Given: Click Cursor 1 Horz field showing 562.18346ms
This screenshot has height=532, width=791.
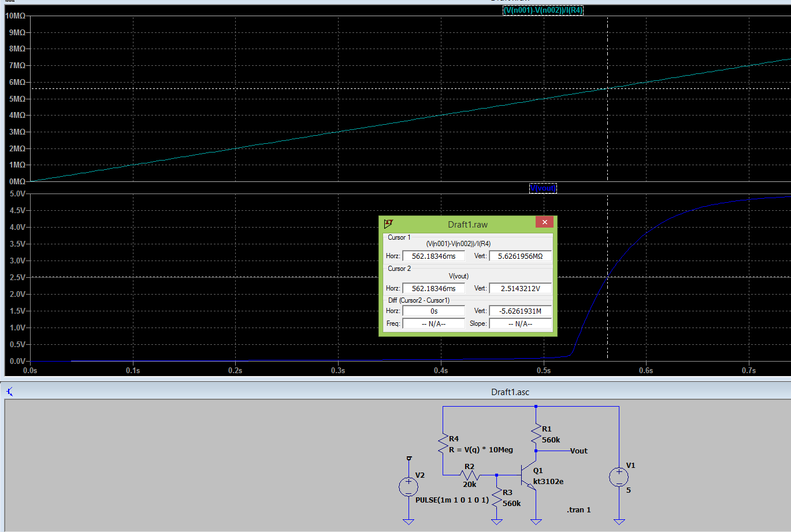Looking at the screenshot, I should pyautogui.click(x=433, y=256).
